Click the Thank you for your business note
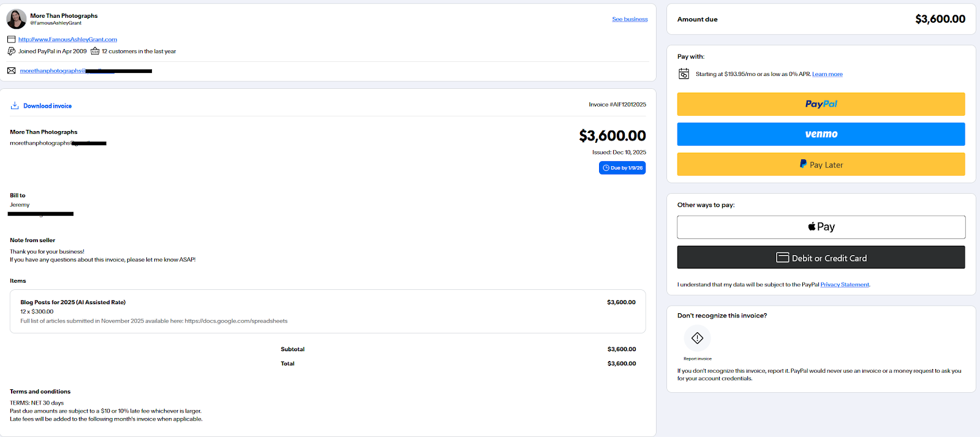 click(x=47, y=251)
